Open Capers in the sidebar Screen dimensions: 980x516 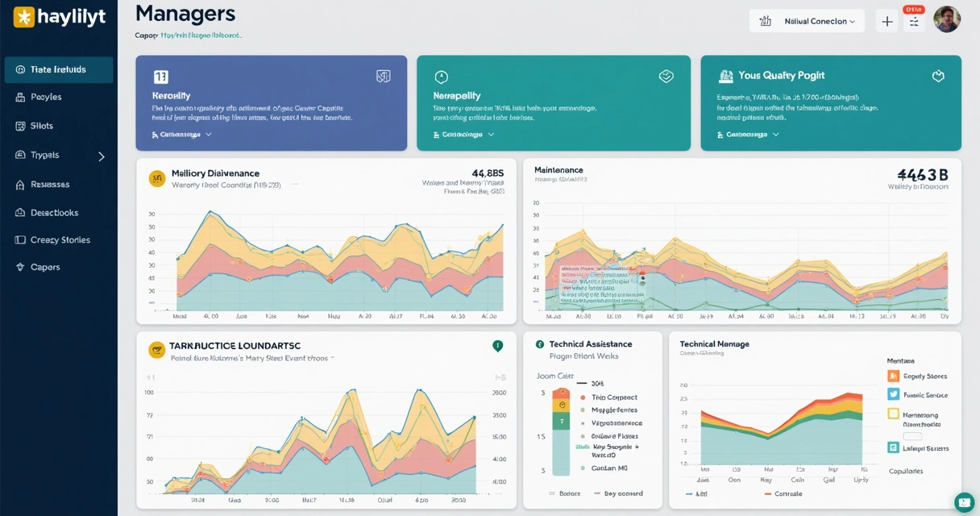(45, 267)
